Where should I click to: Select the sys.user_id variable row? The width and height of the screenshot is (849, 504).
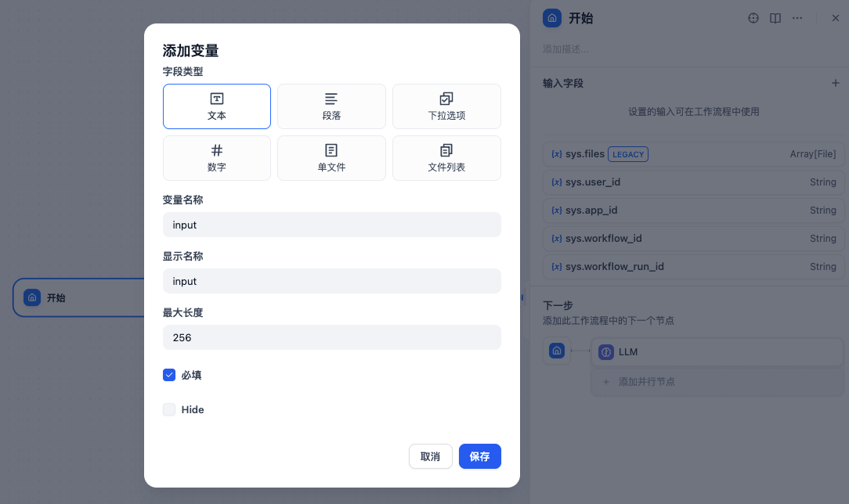pyautogui.click(x=693, y=182)
